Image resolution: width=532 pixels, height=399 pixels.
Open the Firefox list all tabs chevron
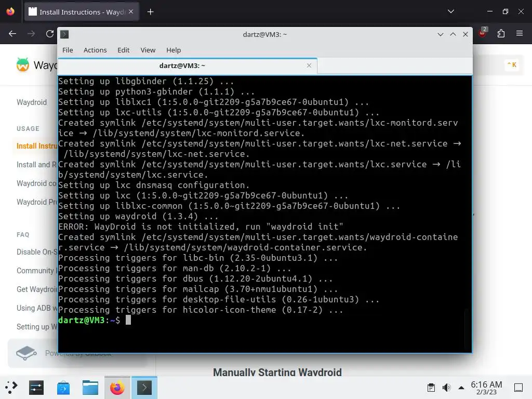click(451, 11)
